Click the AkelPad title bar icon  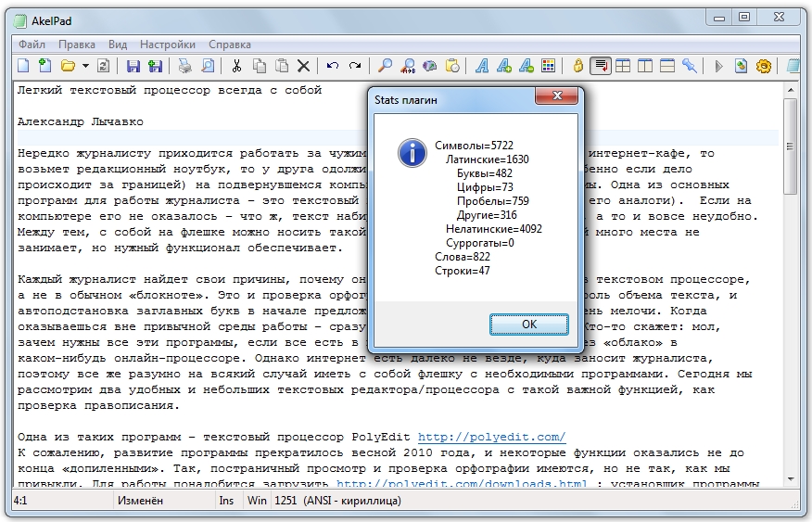pyautogui.click(x=19, y=20)
